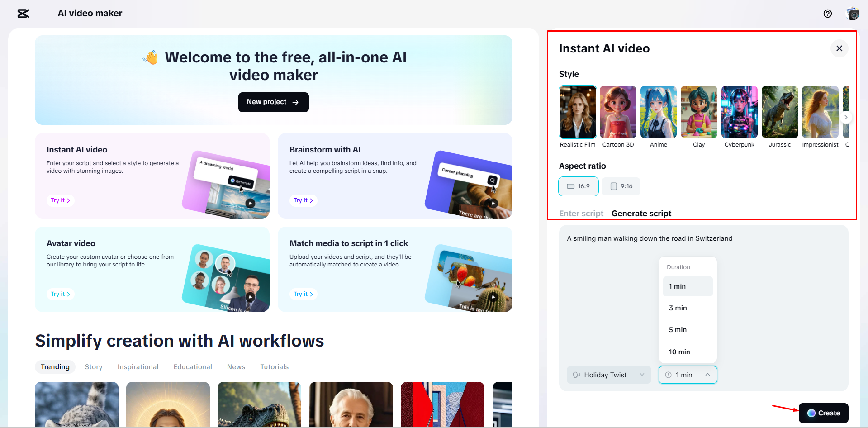The height and width of the screenshot is (428, 868).
Task: Choose 1 min in Duration list
Action: (x=688, y=286)
